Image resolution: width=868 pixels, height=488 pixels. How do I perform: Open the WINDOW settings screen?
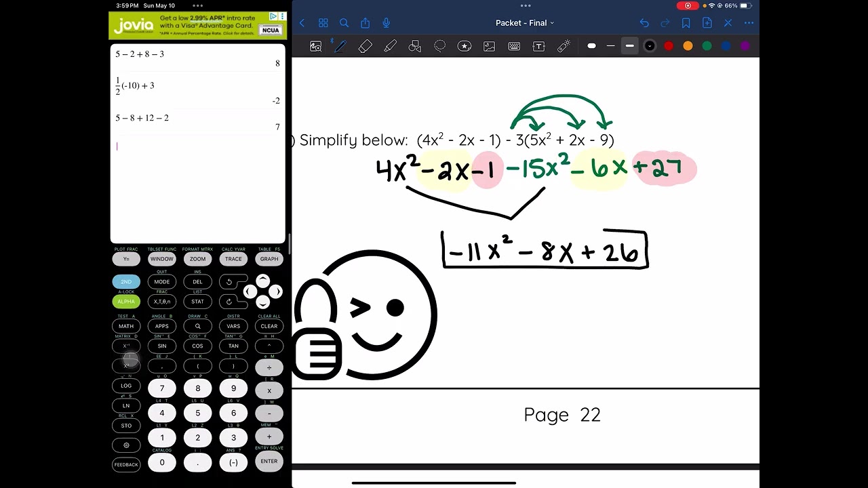pyautogui.click(x=162, y=259)
